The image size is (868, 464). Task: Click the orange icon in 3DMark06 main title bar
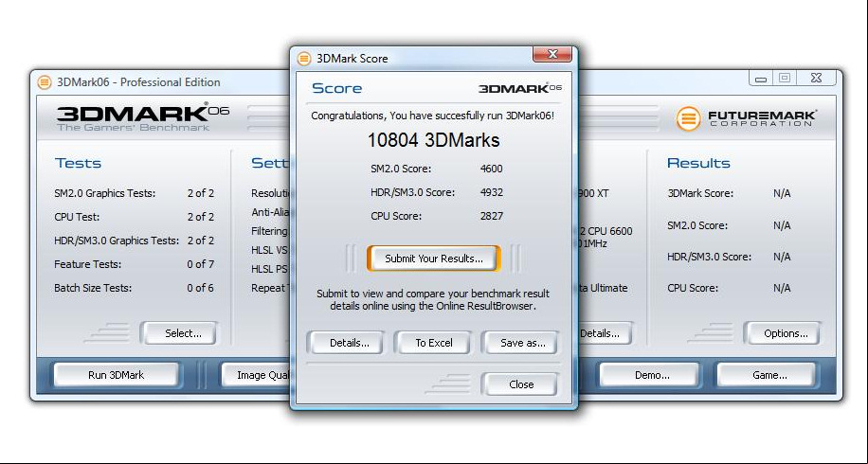[45, 82]
